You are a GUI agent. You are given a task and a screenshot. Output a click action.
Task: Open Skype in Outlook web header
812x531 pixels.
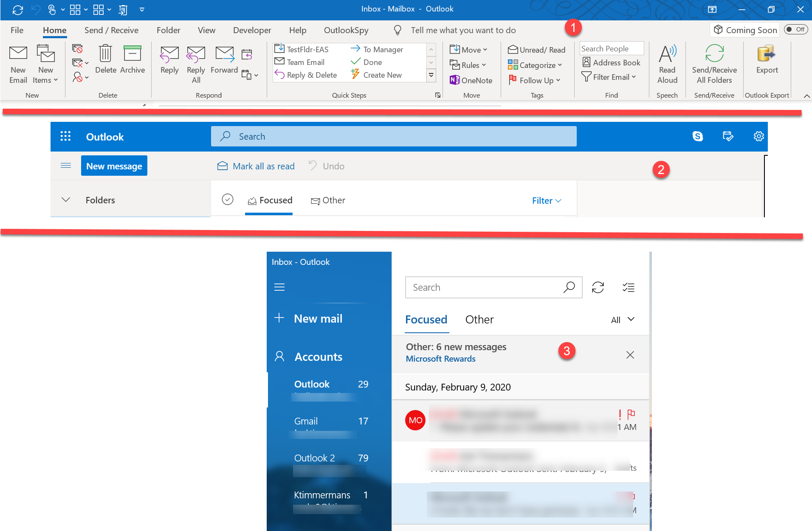coord(697,136)
